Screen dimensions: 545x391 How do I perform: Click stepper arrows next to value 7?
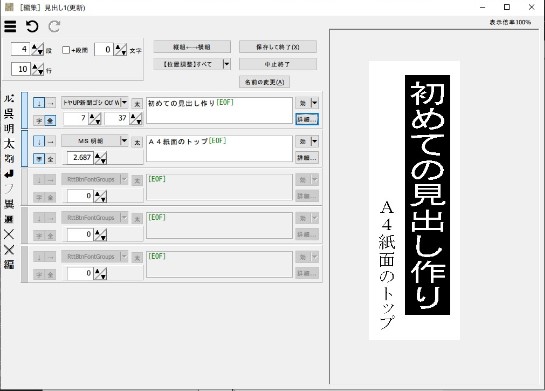[x=95, y=119]
